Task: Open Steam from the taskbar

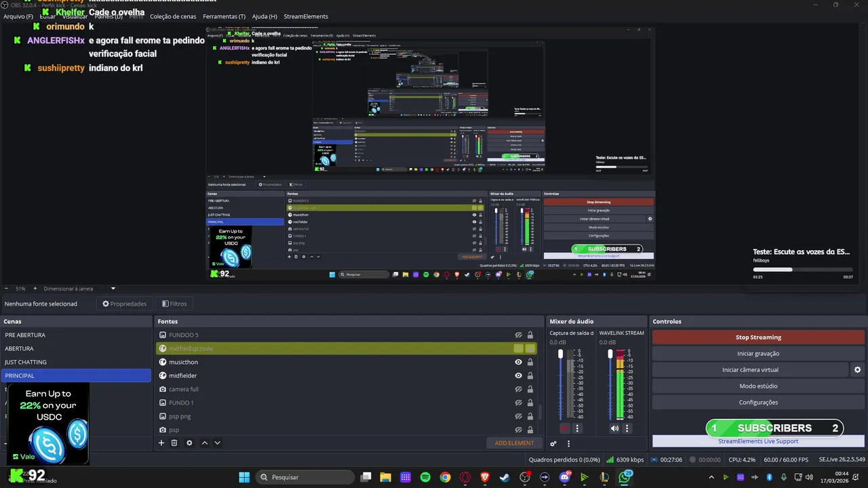Action: (x=505, y=477)
